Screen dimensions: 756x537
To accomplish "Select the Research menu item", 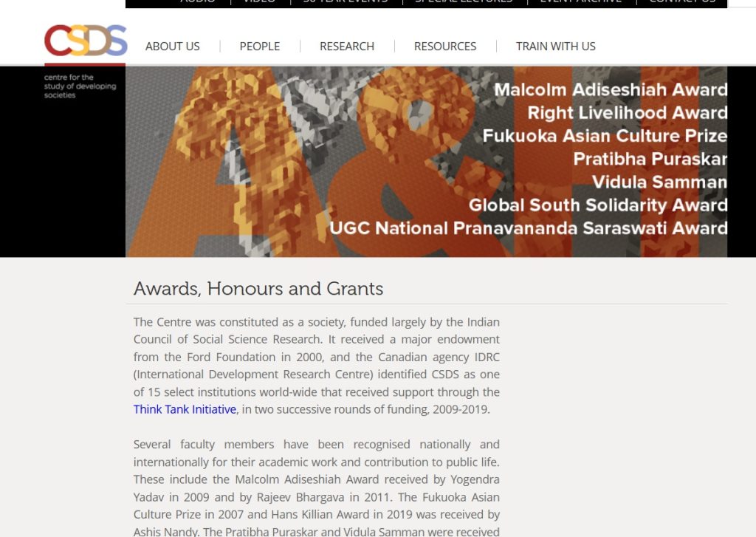I will coord(346,46).
